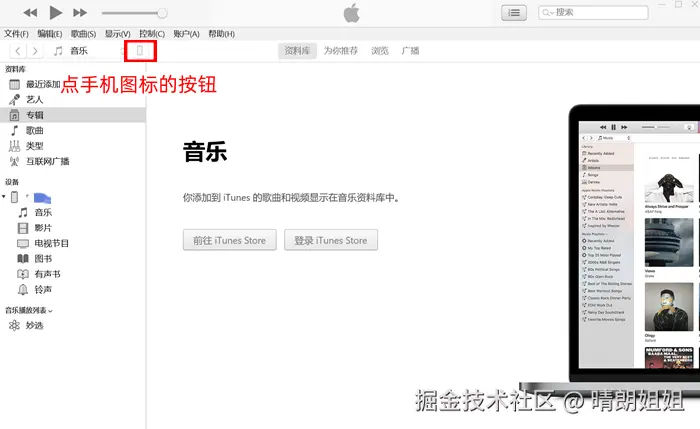Open device 音乐 note icon
Screen dimensions: 700x429
coord(23,212)
